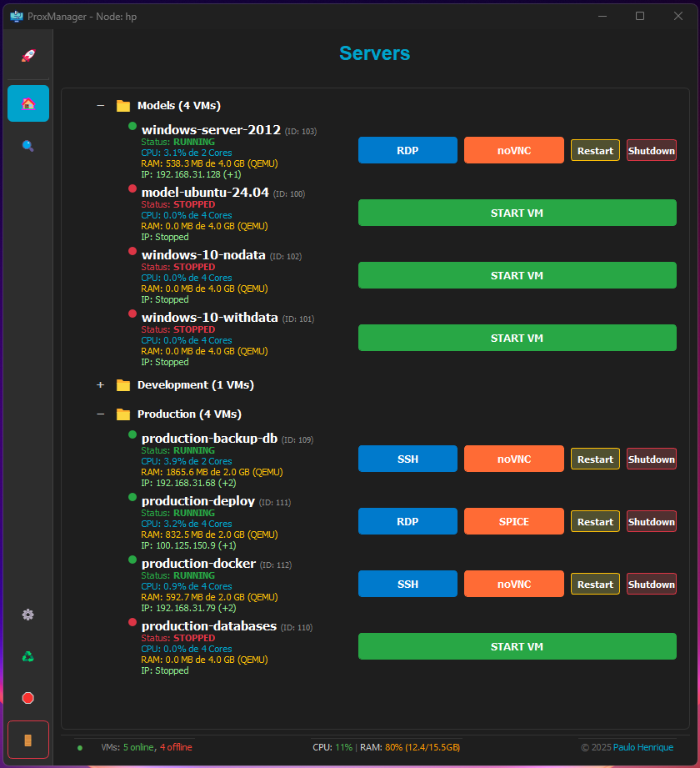Start the production-databases VM
This screenshot has height=768, width=700.
point(517,645)
